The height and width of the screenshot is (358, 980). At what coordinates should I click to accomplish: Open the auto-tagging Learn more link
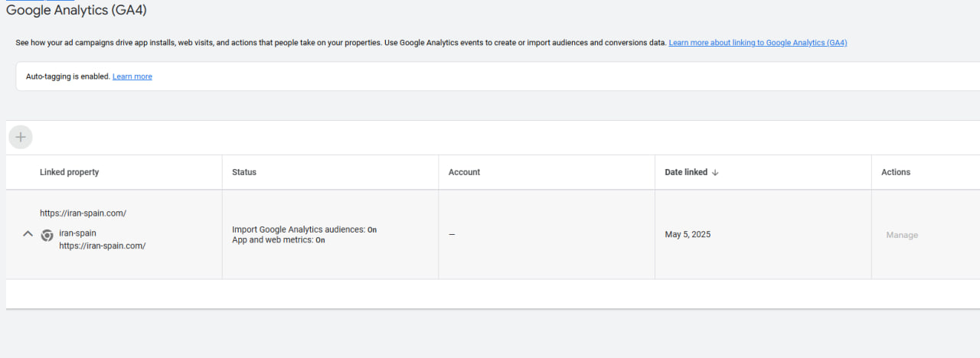(x=132, y=76)
